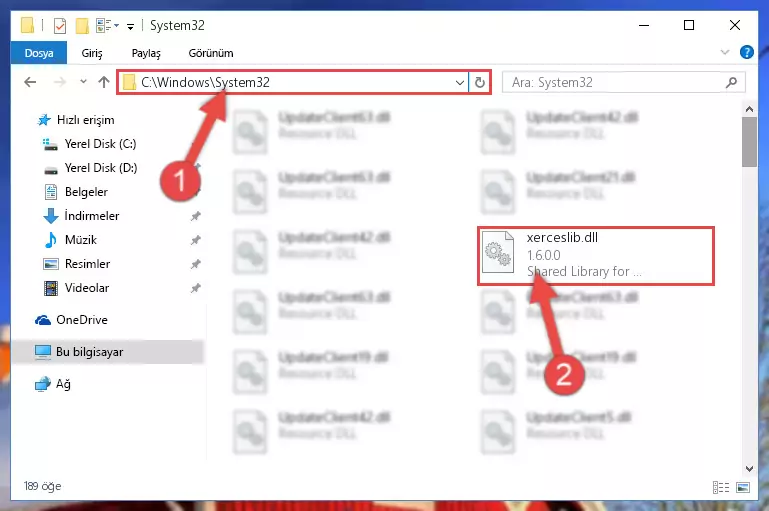The image size is (769, 511).
Task: Open the Videolar folder in sidebar
Action: 87,288
